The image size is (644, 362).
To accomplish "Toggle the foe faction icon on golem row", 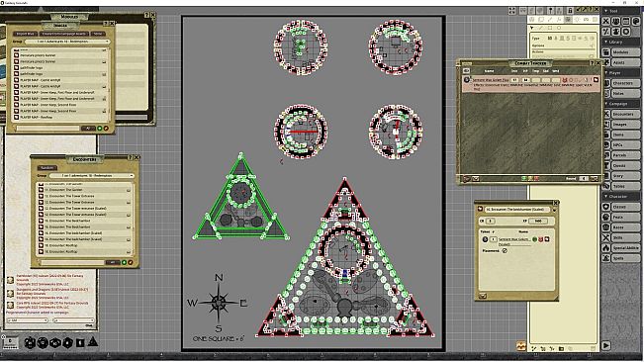I will coord(564,80).
